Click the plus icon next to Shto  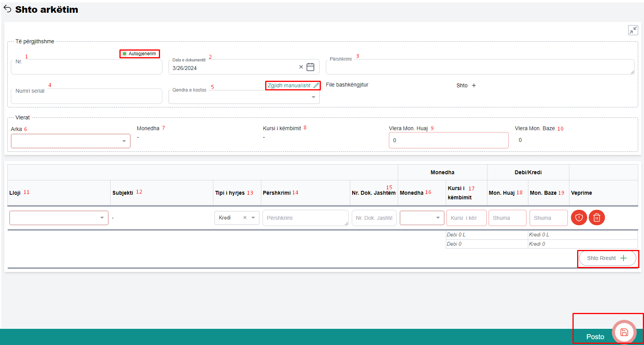click(x=474, y=85)
